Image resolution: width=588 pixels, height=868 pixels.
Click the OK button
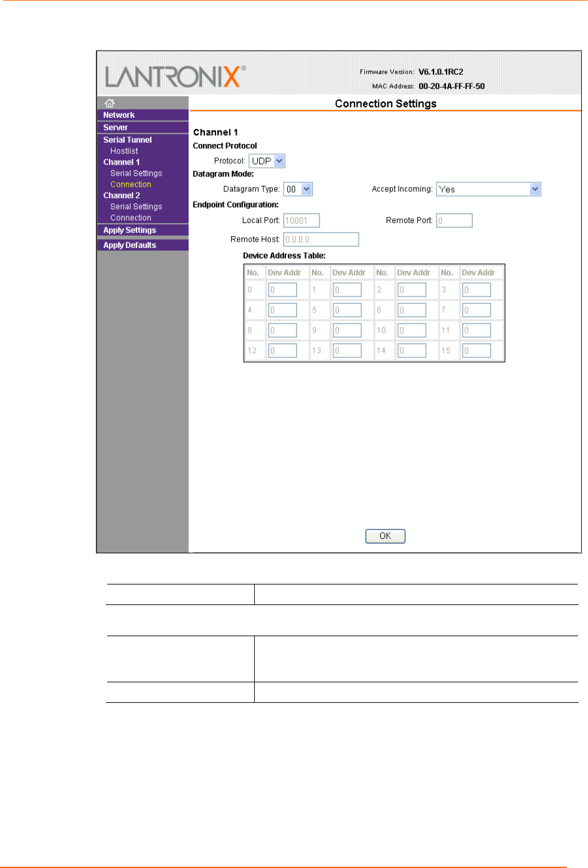(x=386, y=536)
